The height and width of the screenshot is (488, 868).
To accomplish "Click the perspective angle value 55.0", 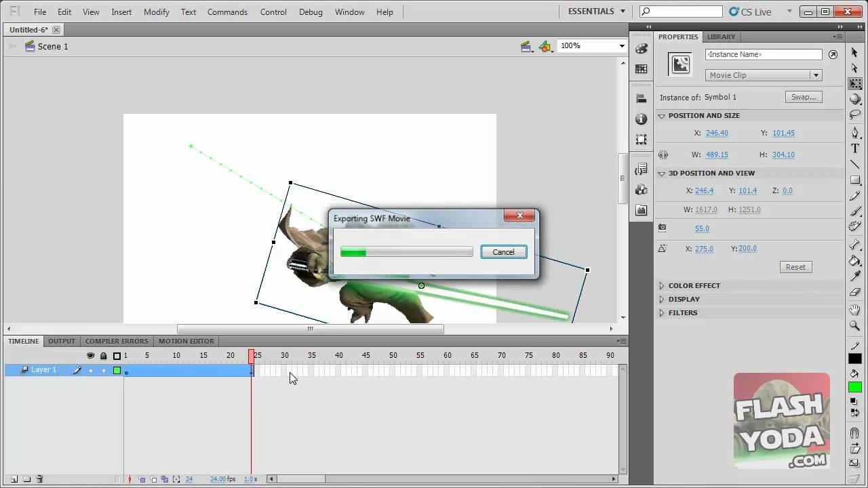I will 702,229.
